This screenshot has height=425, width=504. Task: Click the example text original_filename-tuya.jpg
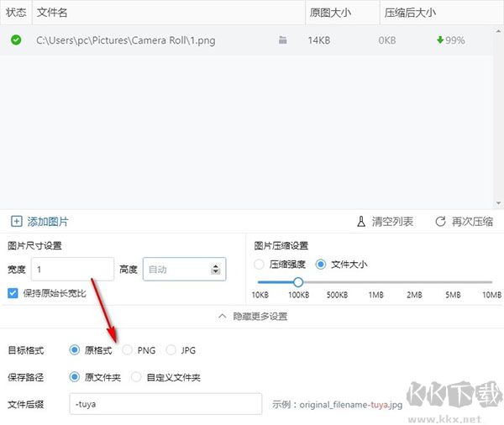tap(351, 405)
